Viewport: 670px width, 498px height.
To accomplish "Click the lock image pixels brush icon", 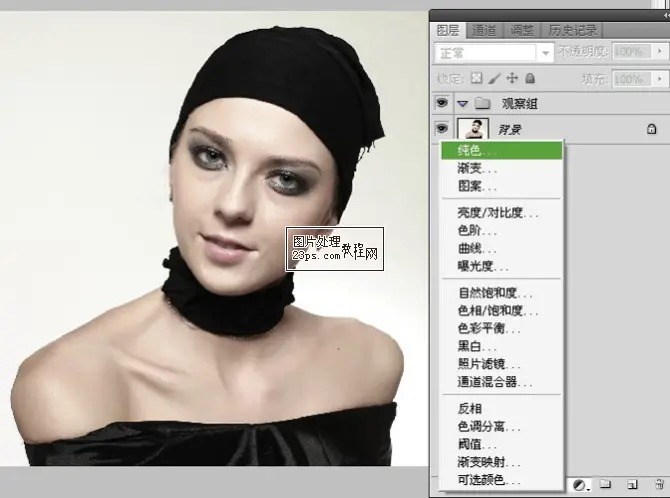I will (x=494, y=77).
